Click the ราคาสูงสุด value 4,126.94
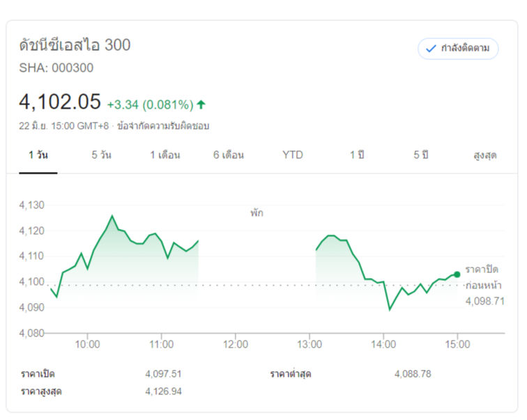 tap(163, 391)
